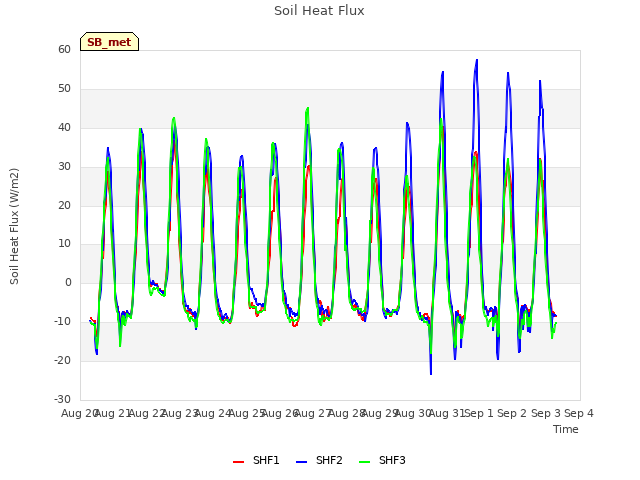Click the Time x-axis label
640x480 pixels.
pyautogui.click(x=566, y=429)
